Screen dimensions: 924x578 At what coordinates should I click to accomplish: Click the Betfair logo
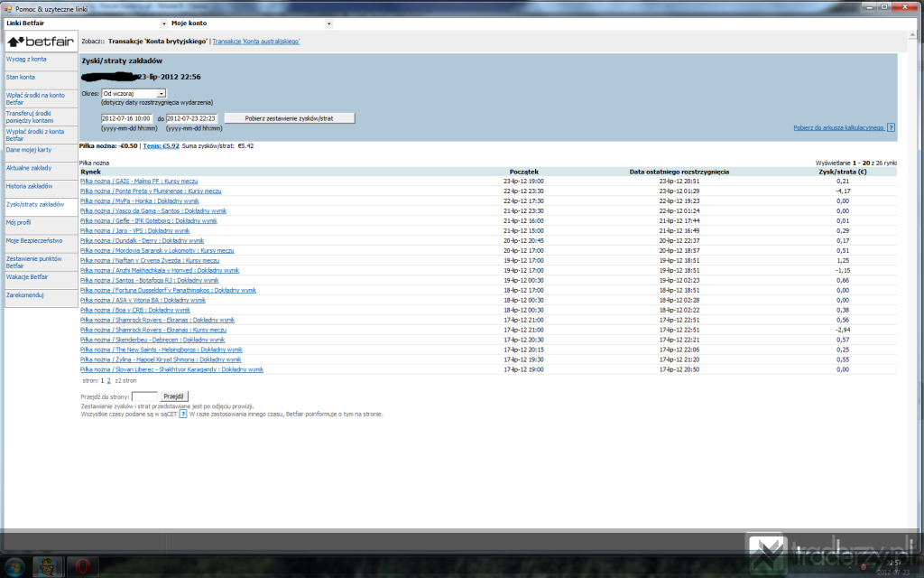pos(41,42)
